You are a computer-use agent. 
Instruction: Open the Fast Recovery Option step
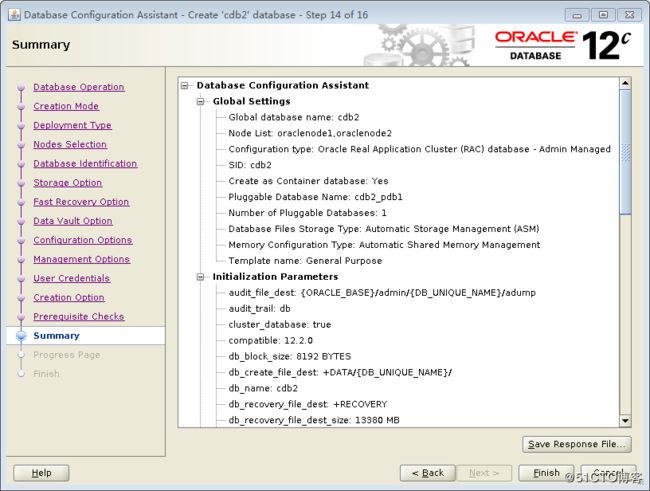(81, 202)
